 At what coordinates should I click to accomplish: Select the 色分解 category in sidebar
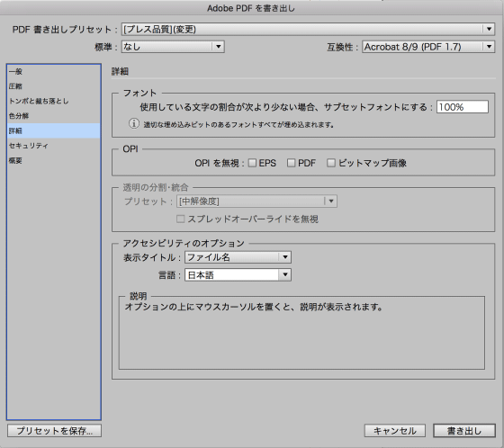(54, 116)
